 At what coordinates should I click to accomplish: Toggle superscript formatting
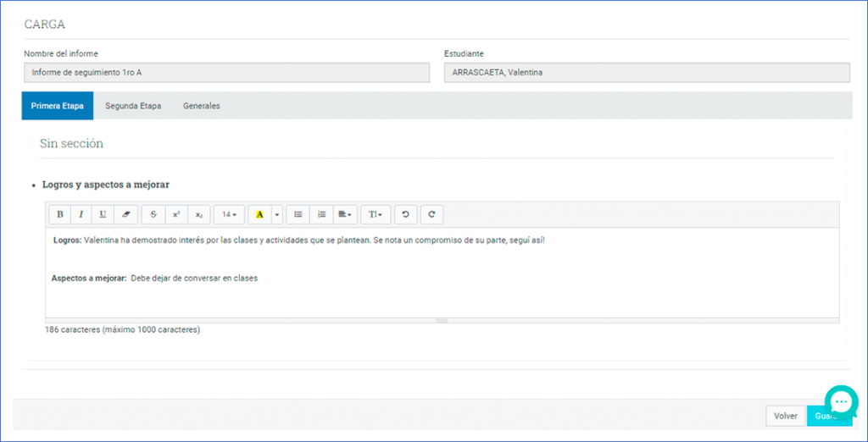pos(176,214)
